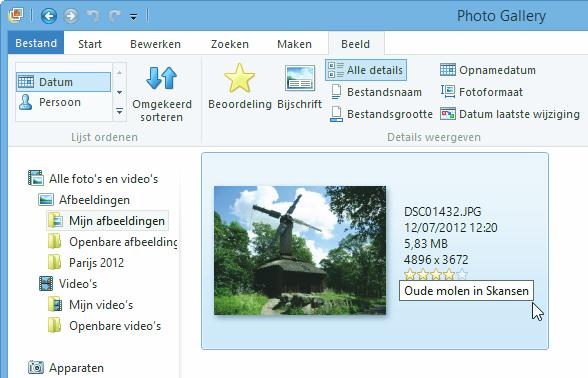This screenshot has width=588, height=378.
Task: Click the date 12/07/2012 12:20
Action: click(x=451, y=227)
